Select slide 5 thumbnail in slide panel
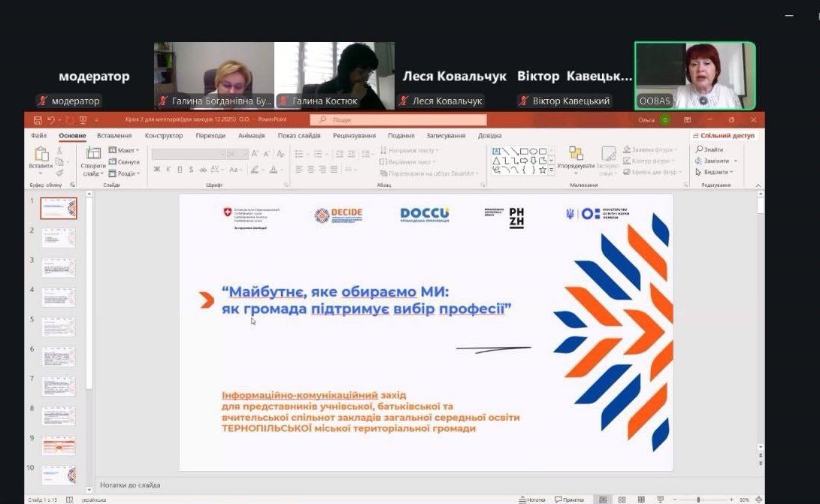 (x=59, y=326)
